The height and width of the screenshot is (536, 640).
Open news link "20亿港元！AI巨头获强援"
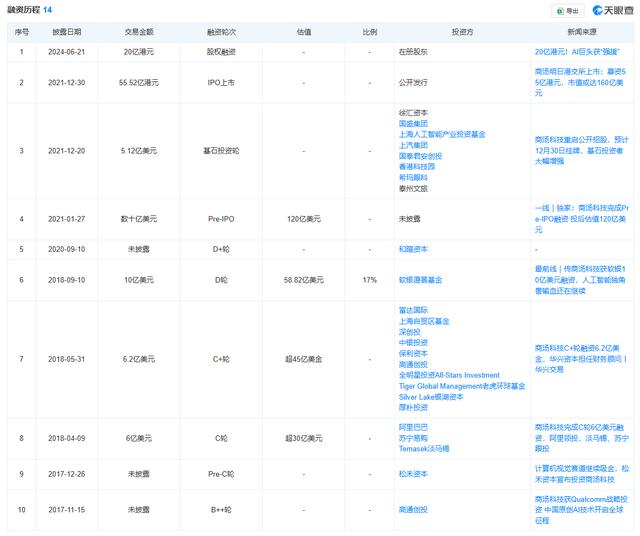[x=577, y=52]
